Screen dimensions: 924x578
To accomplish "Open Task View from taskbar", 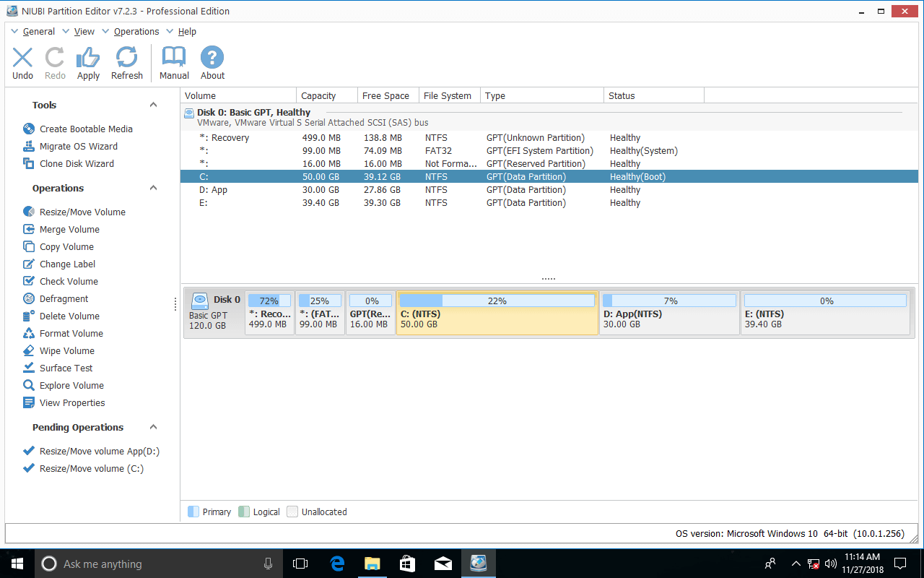I will pyautogui.click(x=300, y=564).
